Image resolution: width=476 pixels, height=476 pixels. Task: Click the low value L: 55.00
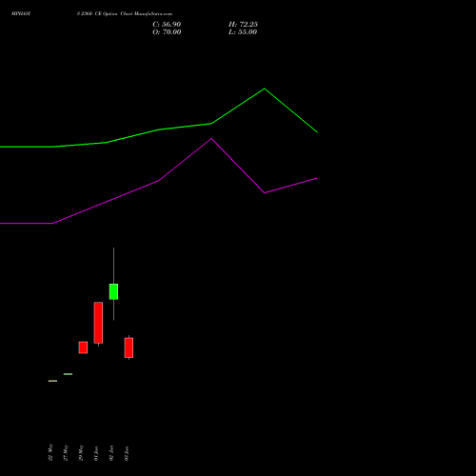coord(243,32)
